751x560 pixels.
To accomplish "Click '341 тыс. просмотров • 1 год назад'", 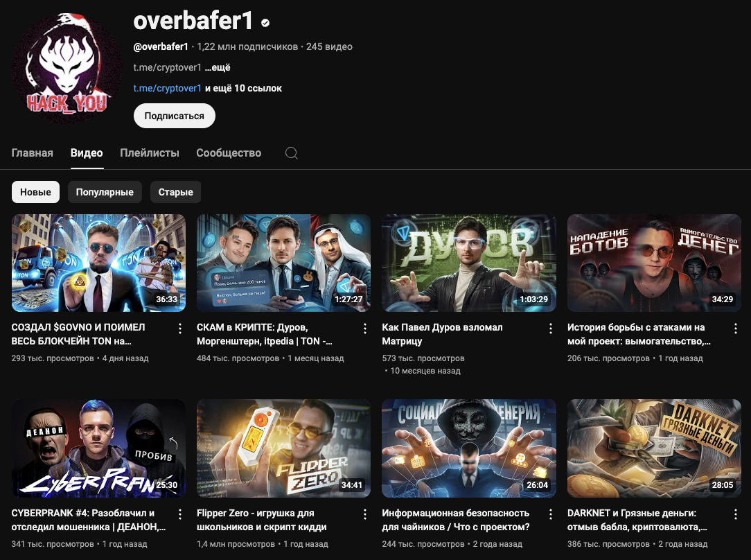I will point(80,544).
